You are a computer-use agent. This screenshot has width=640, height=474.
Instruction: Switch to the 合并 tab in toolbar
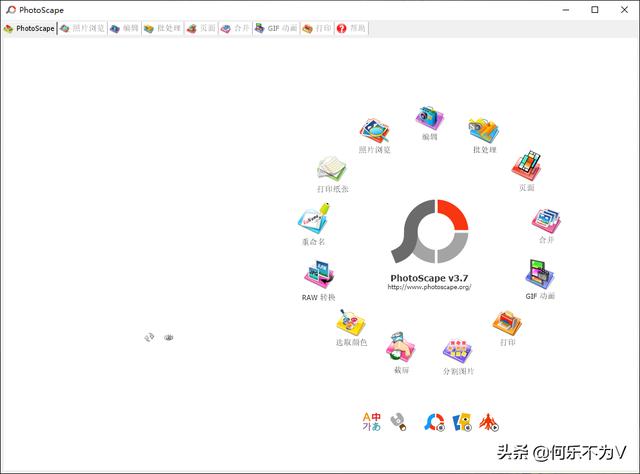(x=236, y=28)
